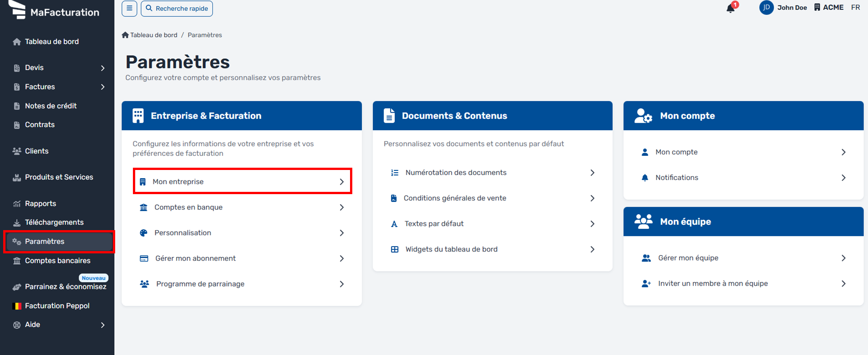Open the Mon compte row
Image resolution: width=868 pixels, height=355 pixels.
(743, 152)
